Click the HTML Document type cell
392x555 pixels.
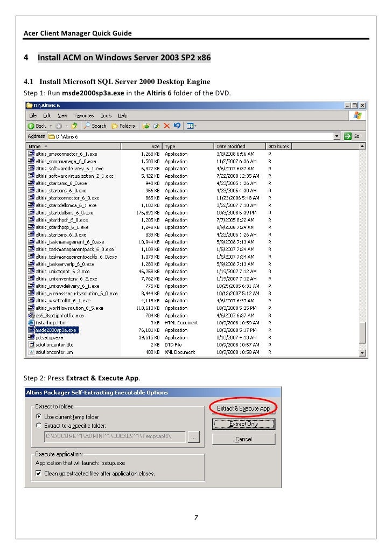tap(181, 323)
